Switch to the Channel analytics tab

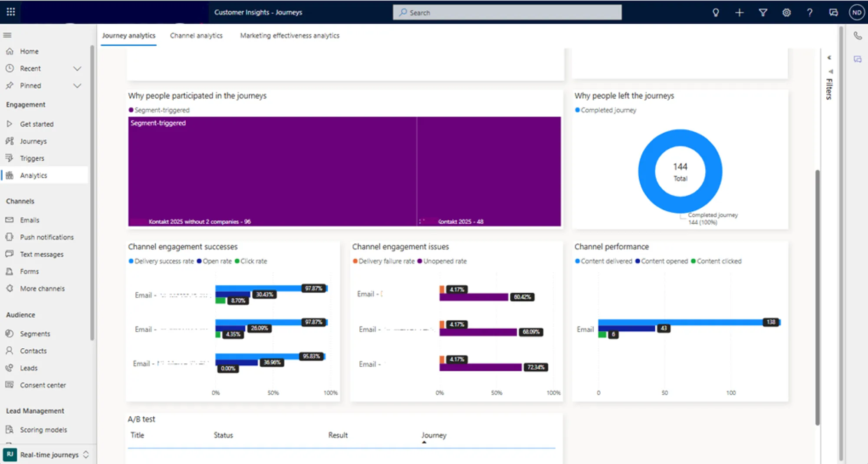[x=196, y=36]
